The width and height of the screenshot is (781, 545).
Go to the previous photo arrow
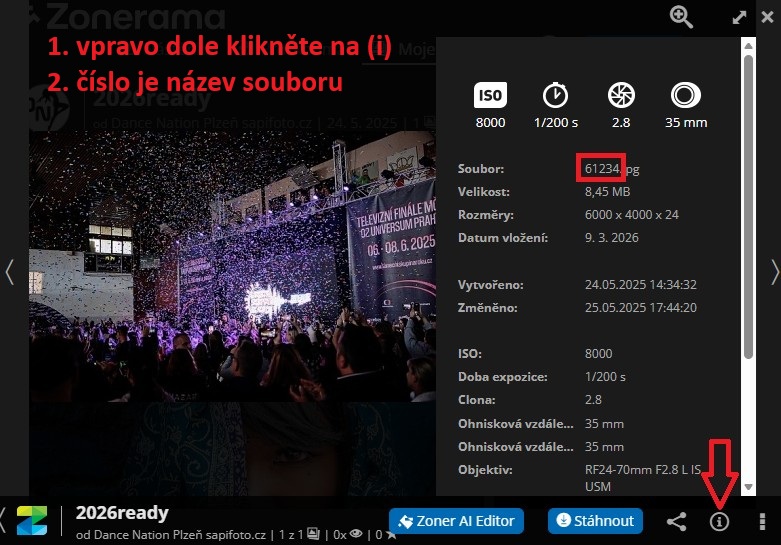click(x=9, y=272)
